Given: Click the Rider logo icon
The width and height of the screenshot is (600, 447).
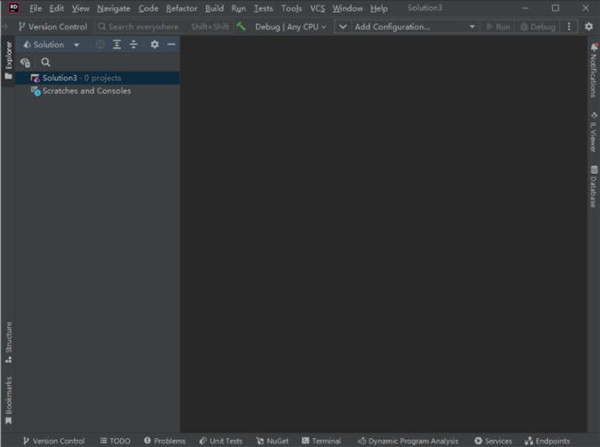Looking at the screenshot, I should click(x=14, y=8).
